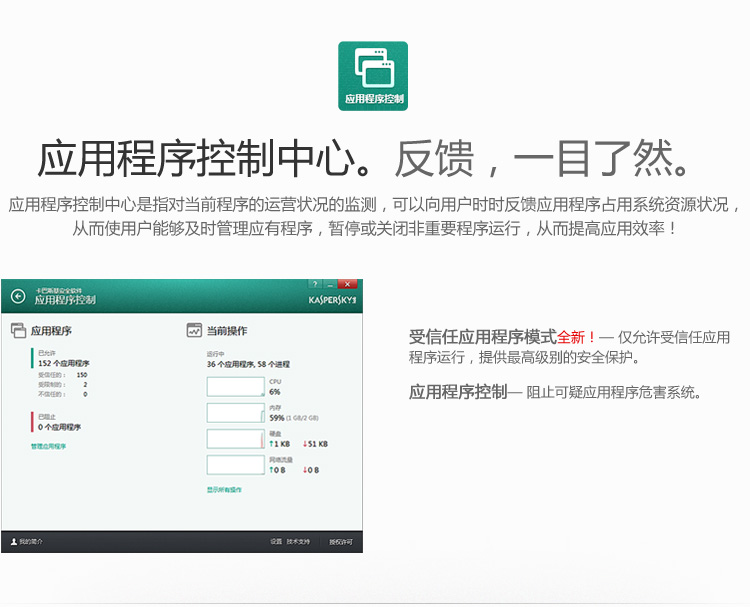
Task: Click the Kaspersky logo in header
Action: [x=332, y=299]
